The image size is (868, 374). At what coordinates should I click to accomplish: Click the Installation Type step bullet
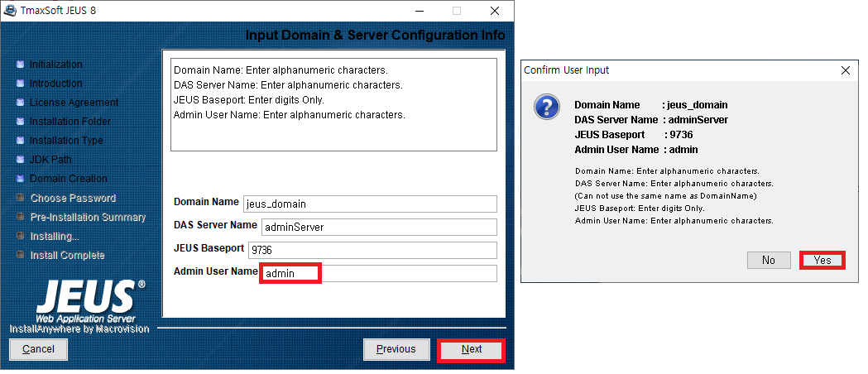click(21, 141)
